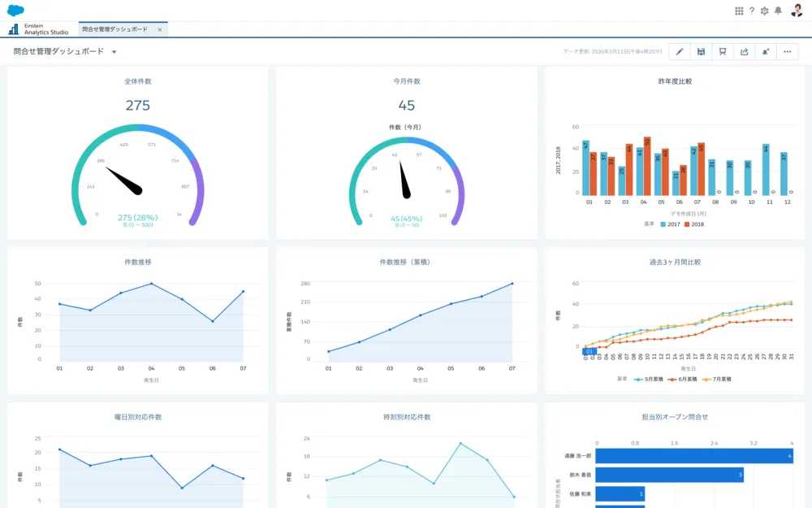The width and height of the screenshot is (812, 508).
Task: Close the 問合せ管理ダッシュボード tab
Action: pos(160,29)
